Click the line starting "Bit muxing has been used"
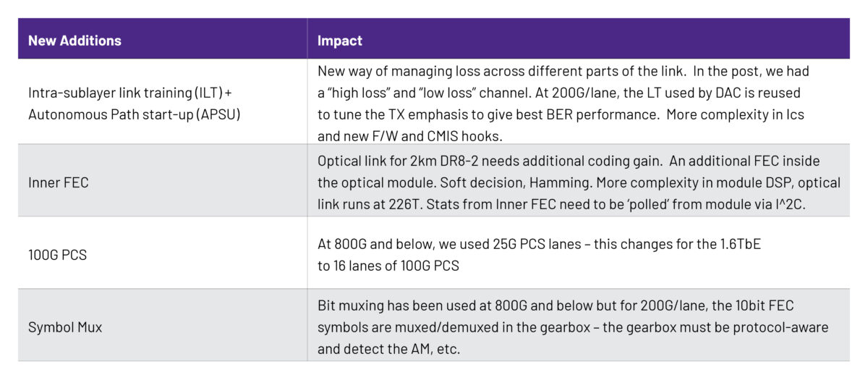This screenshot has height=380, width=868. click(x=556, y=305)
